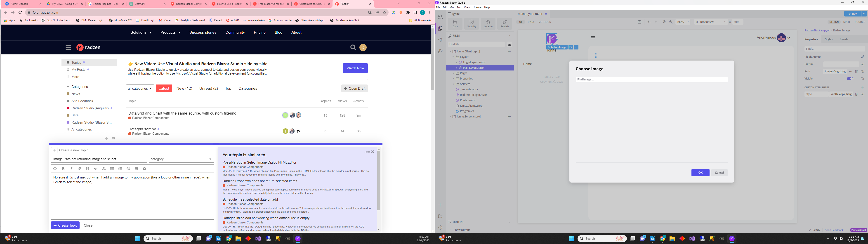Image resolution: width=868 pixels, height=244 pixels.
Task: Click the trash icon in the Path row
Action: 856,71
